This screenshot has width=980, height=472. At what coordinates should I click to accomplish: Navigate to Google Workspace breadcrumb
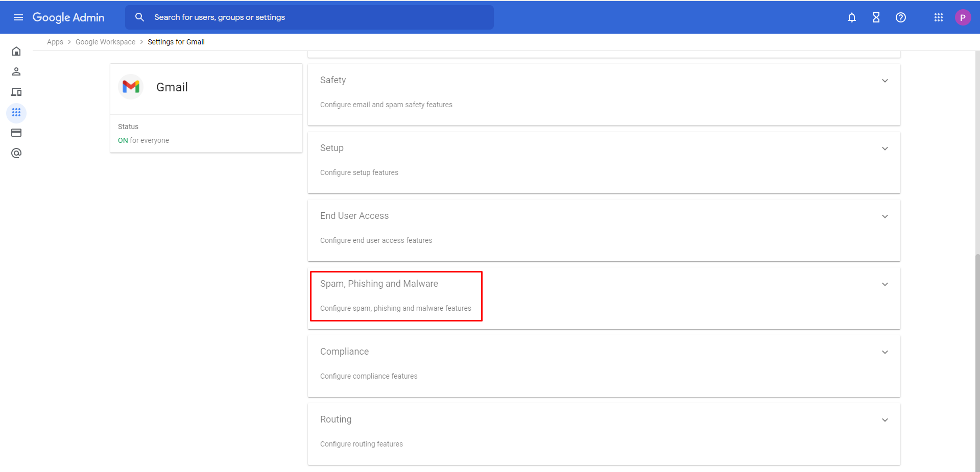[105, 42]
